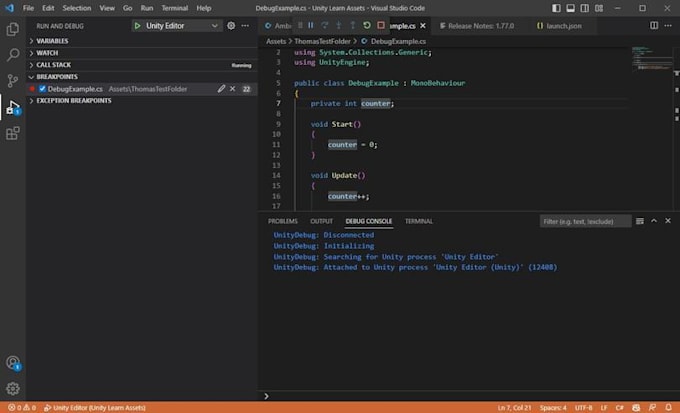Open the Search view in activity bar
Screen dimensions: 680x413
[x=13, y=55]
